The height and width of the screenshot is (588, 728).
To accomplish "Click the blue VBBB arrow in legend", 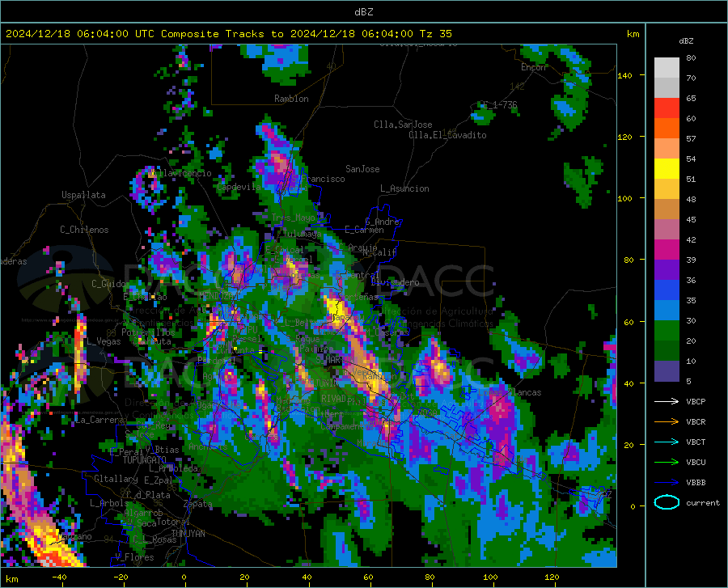I will tap(667, 483).
